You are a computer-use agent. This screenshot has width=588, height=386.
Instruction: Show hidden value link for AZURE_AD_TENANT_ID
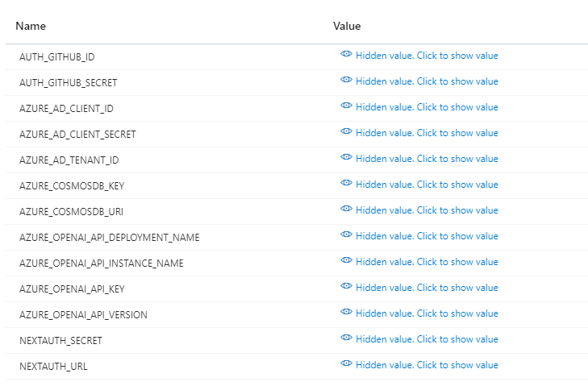[427, 159]
